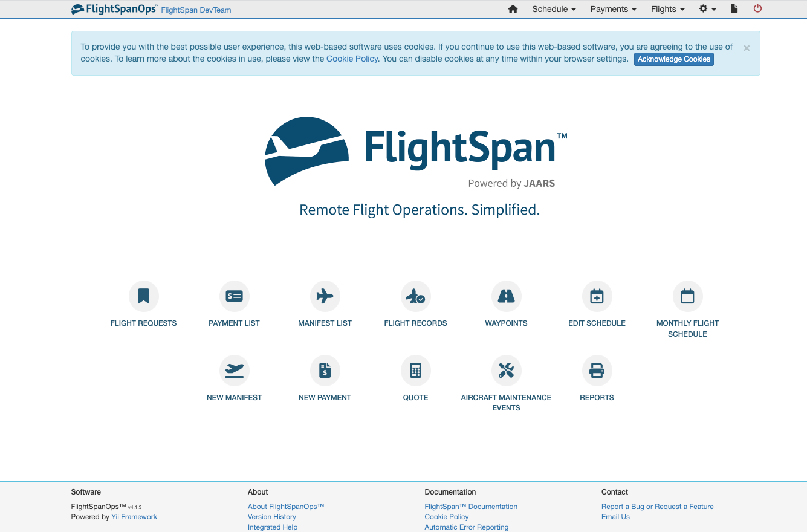Open the Waypoints binoculars icon
The height and width of the screenshot is (532, 807).
click(506, 296)
